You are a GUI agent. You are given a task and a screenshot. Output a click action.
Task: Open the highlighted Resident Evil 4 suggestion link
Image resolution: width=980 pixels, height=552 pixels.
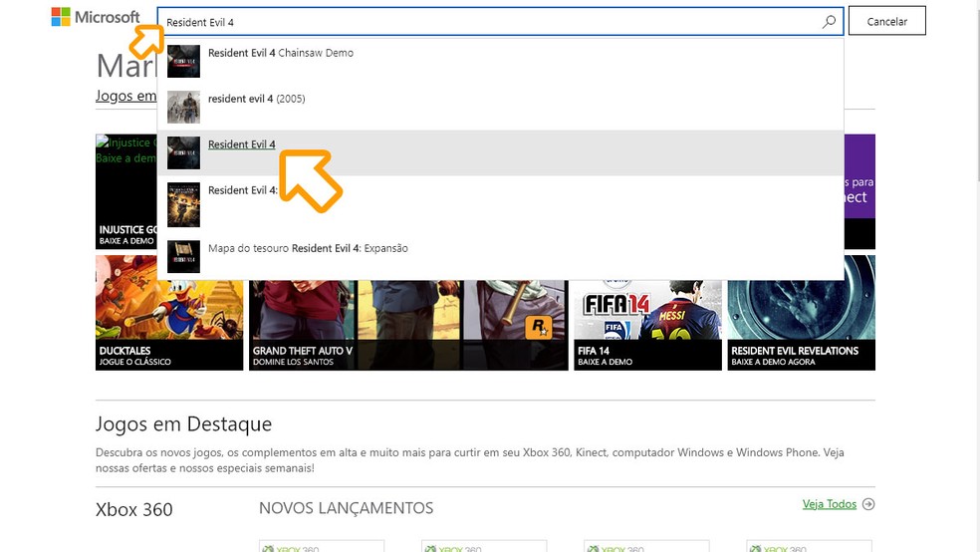242,144
